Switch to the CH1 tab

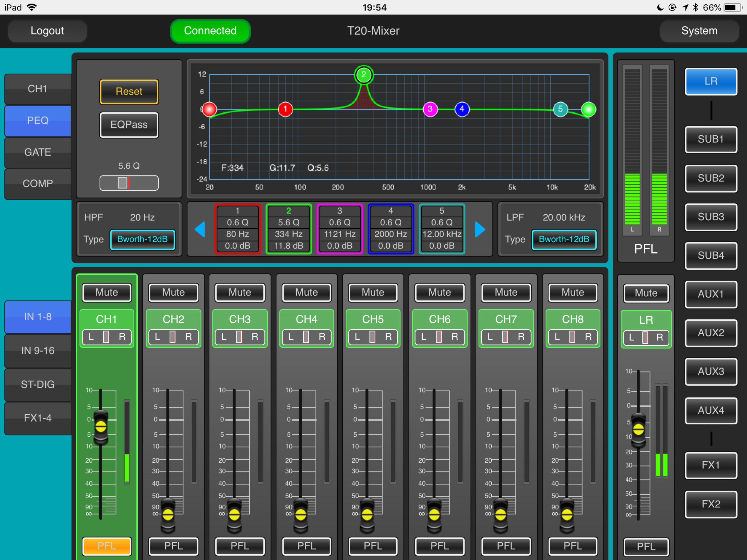38,89
